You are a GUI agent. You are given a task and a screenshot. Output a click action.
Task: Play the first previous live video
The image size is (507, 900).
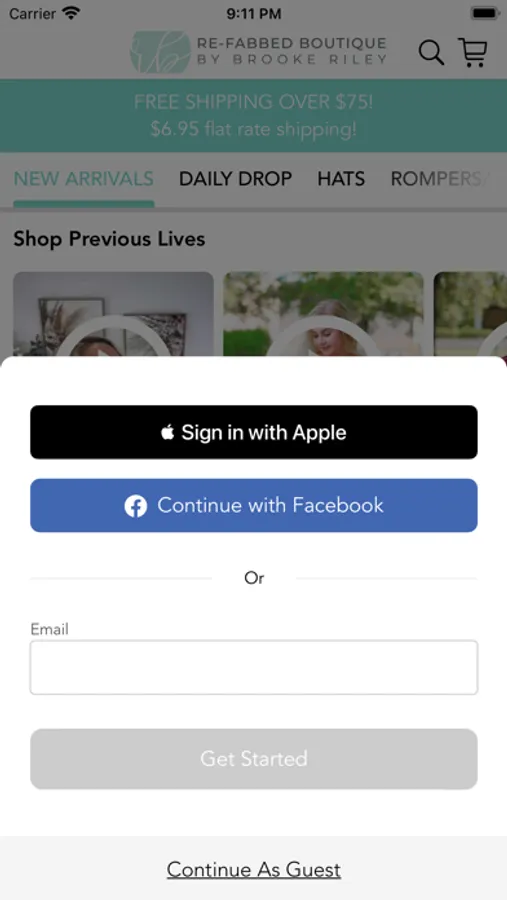pos(113,313)
